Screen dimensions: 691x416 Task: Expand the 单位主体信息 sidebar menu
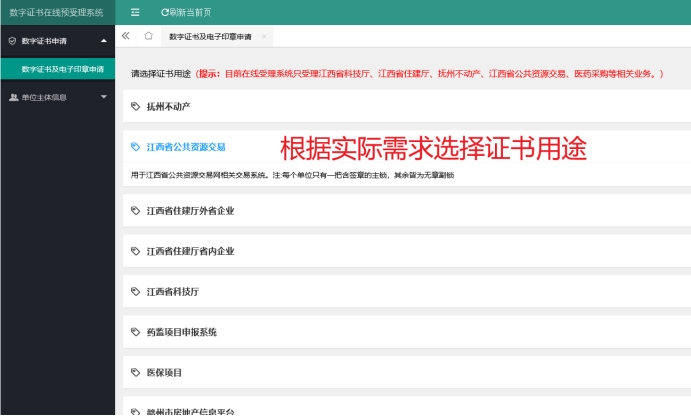[x=104, y=97]
